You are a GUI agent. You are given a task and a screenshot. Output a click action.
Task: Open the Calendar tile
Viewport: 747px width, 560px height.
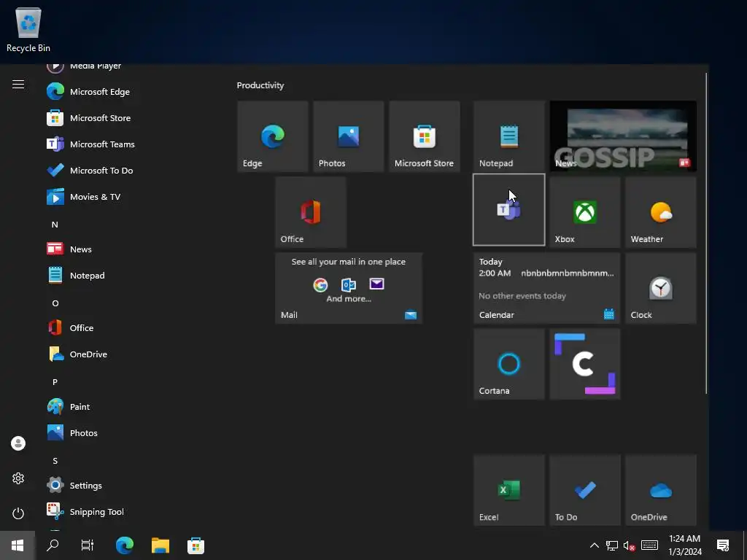click(547, 288)
